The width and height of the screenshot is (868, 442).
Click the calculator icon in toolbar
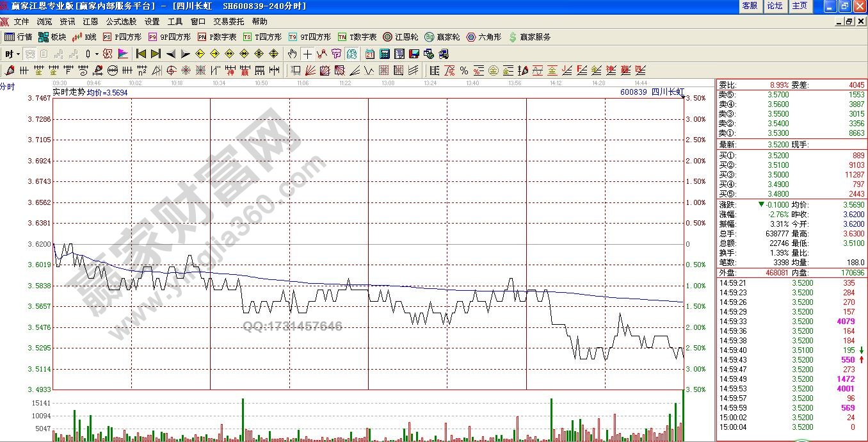385,54
